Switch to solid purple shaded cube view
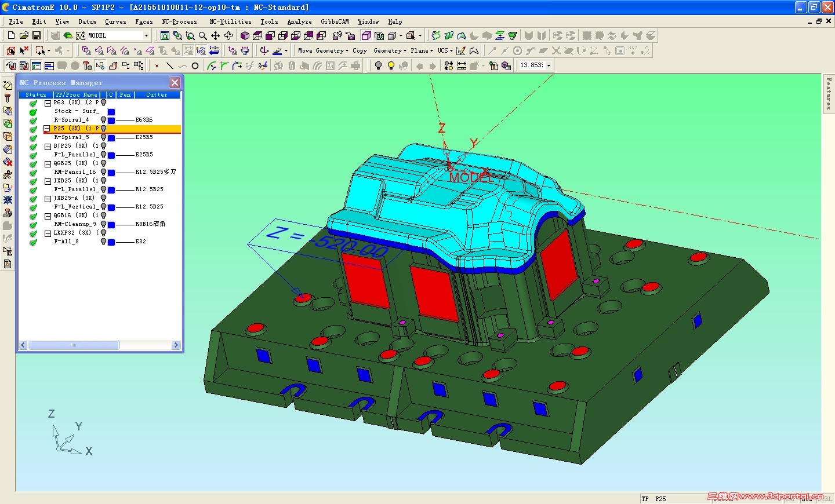 (x=245, y=35)
